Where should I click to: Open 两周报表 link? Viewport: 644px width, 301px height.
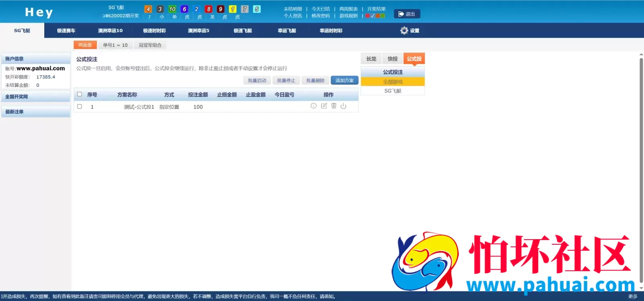349,9
